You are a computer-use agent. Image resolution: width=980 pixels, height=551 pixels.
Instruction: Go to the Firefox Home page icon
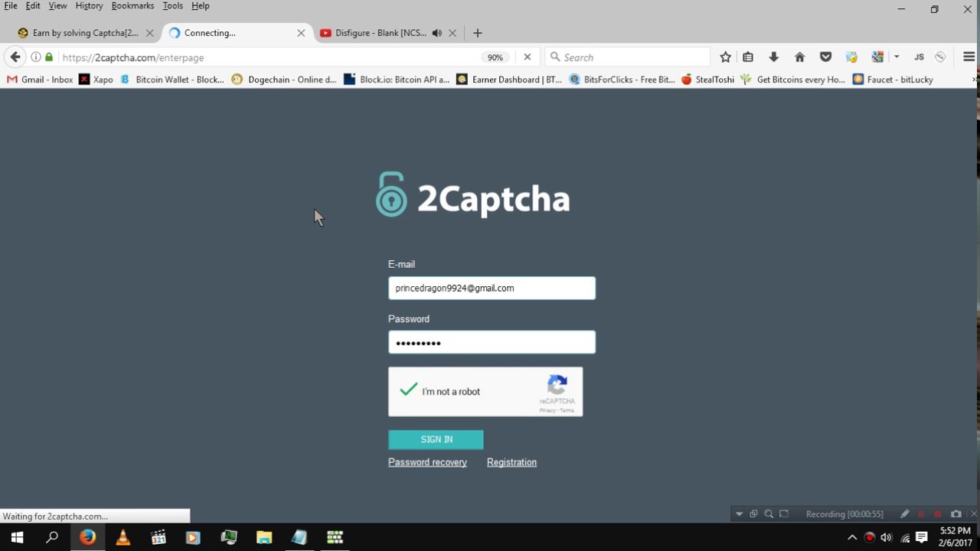[799, 57]
